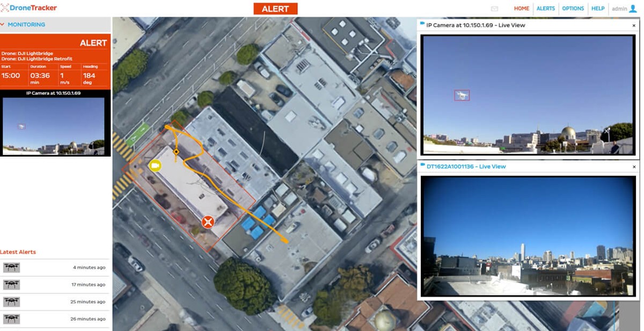Click the DroneTracker logo icon

pyautogui.click(x=5, y=8)
